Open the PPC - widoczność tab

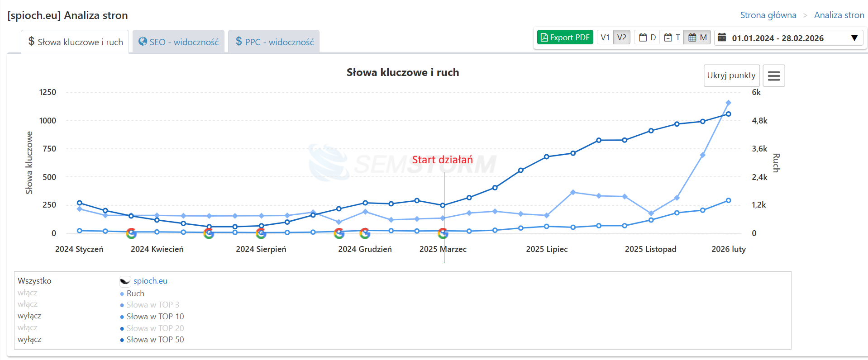coord(274,42)
